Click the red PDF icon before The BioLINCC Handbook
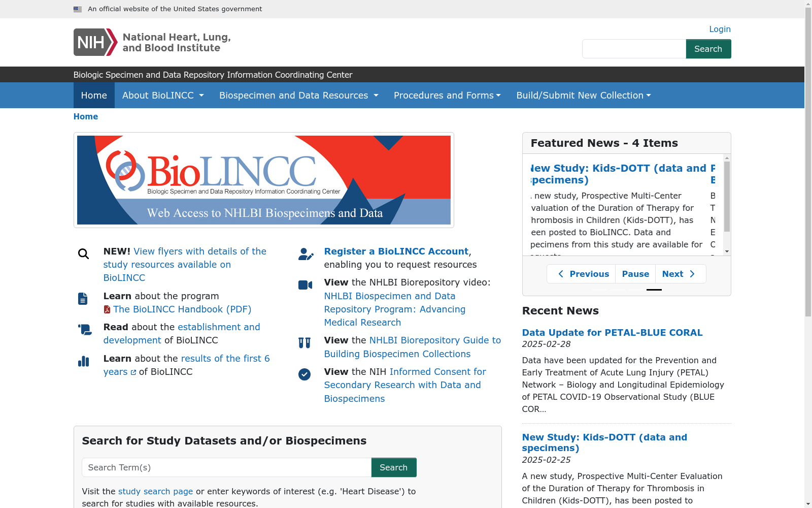Image resolution: width=812 pixels, height=508 pixels. (x=107, y=309)
